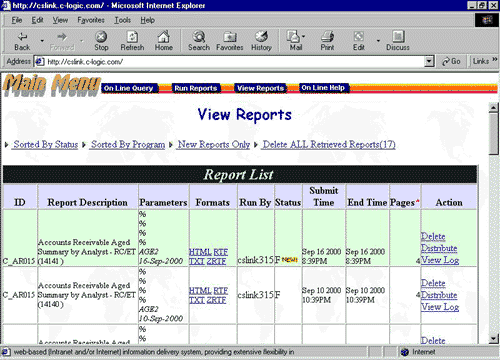Screen dimensions: 500x360
Task: Open HTML format for report 14141
Action: click(200, 252)
